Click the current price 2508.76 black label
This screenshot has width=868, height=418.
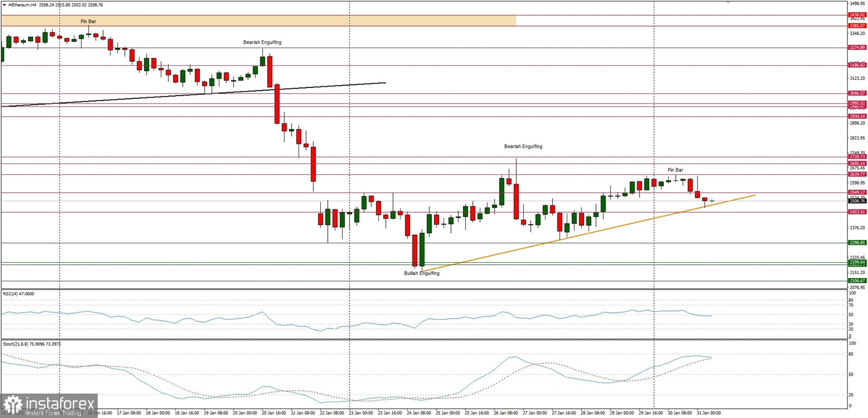tap(857, 201)
